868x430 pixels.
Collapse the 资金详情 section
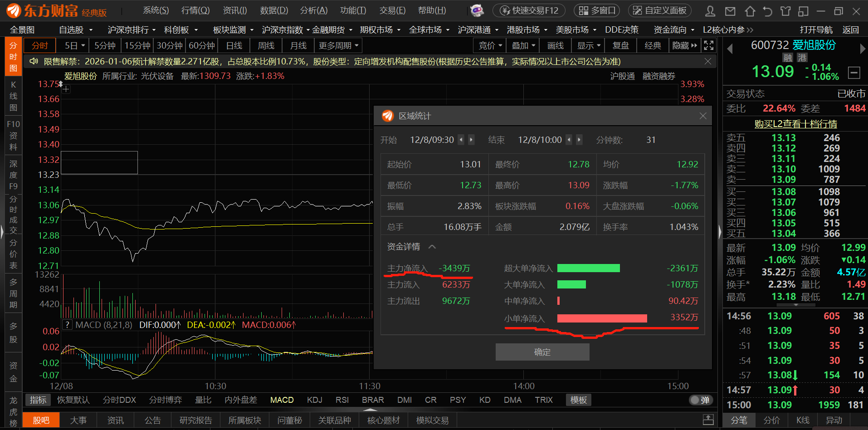click(432, 247)
